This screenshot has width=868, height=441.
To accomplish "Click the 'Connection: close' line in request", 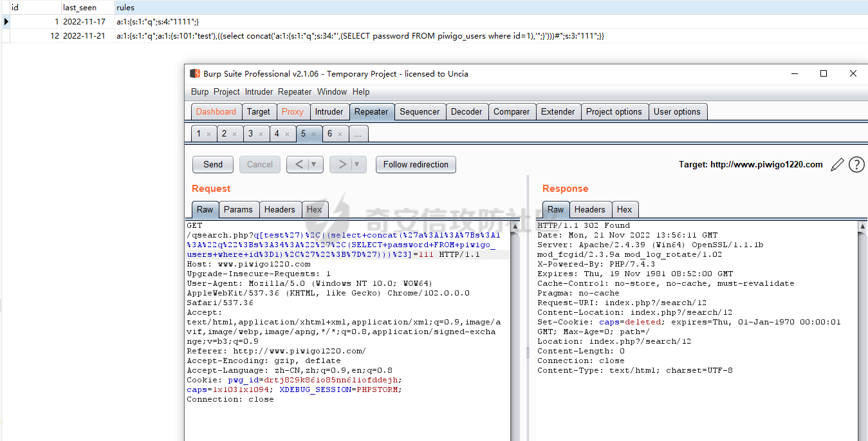I will point(230,399).
